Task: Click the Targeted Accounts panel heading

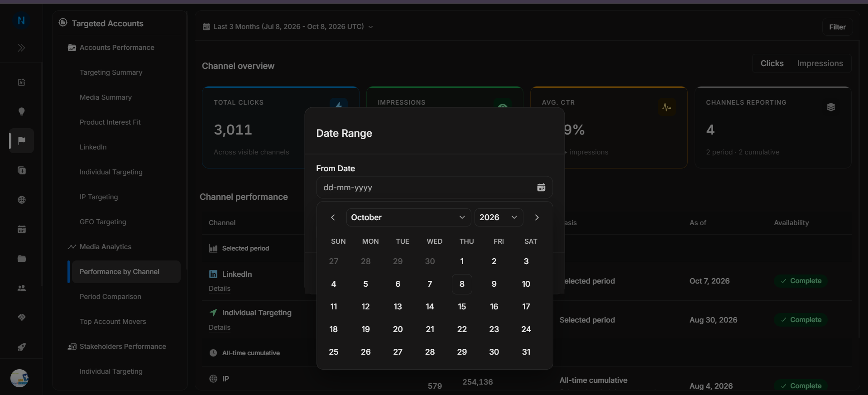Action: 107,24
